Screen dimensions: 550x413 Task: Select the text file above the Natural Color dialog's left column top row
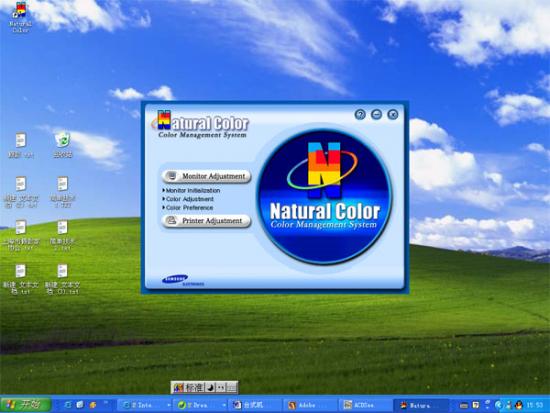click(x=21, y=145)
